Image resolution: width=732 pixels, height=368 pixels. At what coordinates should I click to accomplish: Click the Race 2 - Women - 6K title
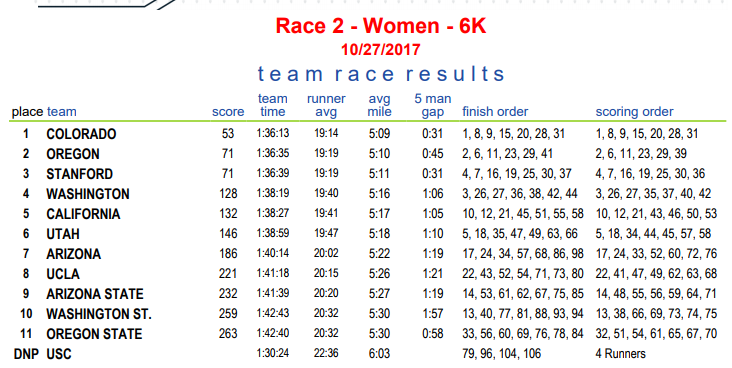point(381,26)
